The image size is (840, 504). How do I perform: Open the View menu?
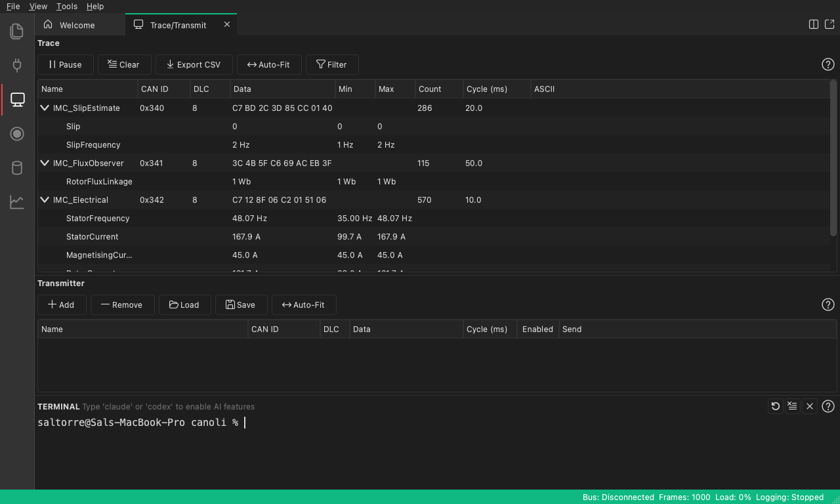(x=38, y=6)
